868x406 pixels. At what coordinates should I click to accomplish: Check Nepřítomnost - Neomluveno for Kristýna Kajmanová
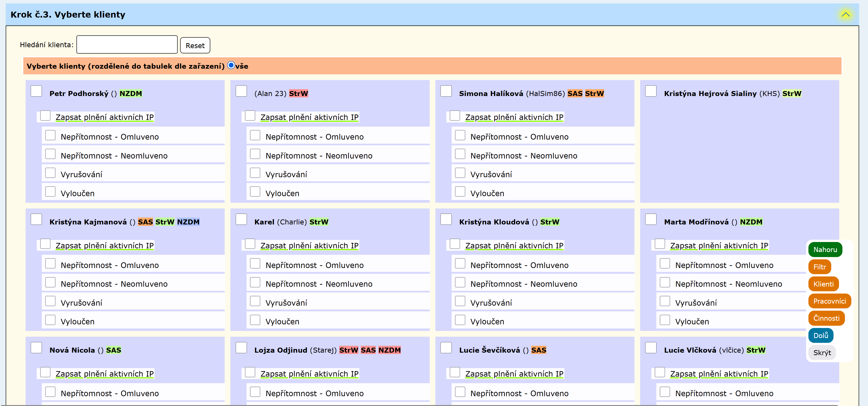[x=50, y=282]
